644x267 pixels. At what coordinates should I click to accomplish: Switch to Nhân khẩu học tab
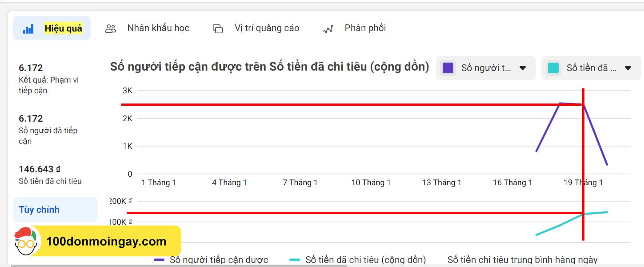(x=147, y=28)
